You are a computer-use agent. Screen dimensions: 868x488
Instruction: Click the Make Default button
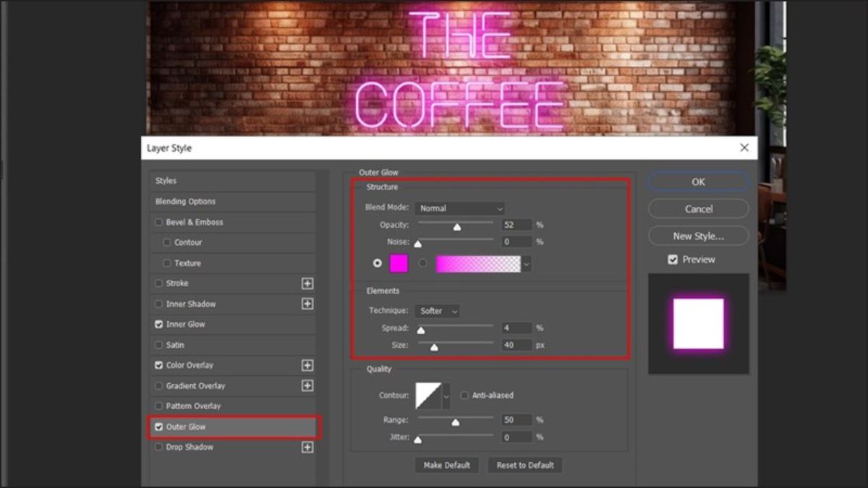click(446, 465)
